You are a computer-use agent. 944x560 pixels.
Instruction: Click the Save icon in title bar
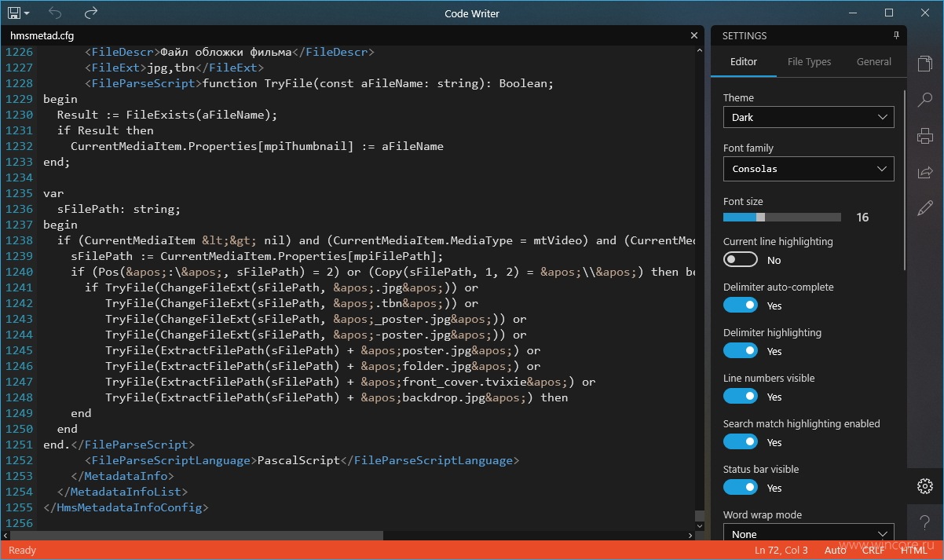(x=13, y=13)
